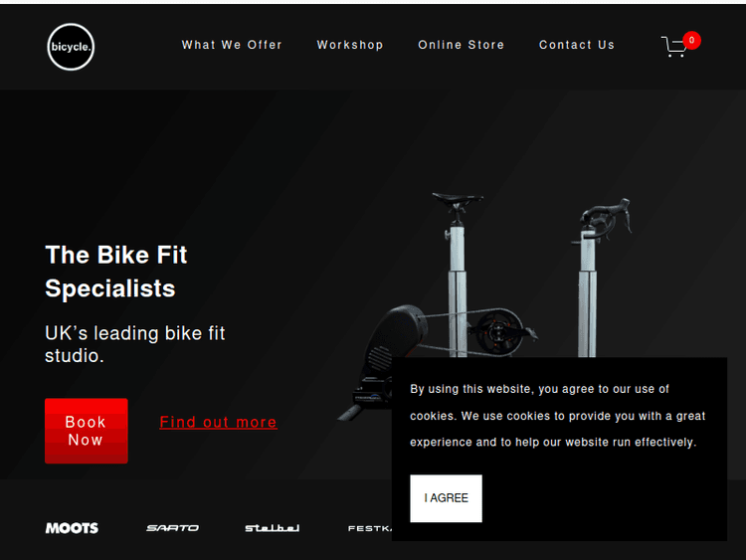Image resolution: width=746 pixels, height=560 pixels.
Task: Open the Online Store menu item
Action: click(461, 45)
